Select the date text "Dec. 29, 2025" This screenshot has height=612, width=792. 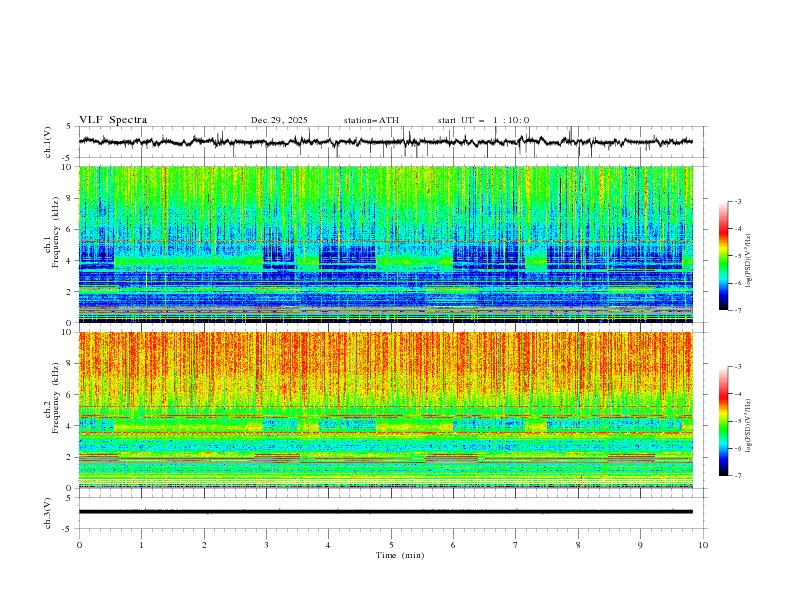coord(279,120)
